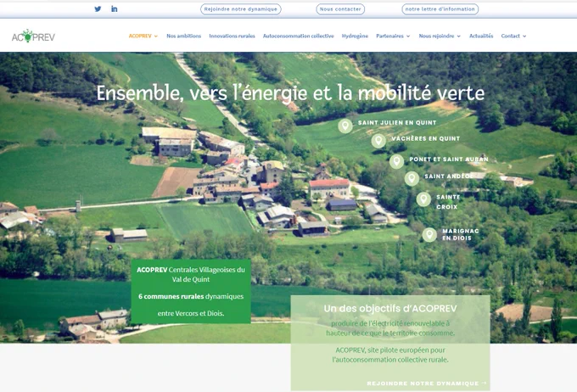Expand the ACOPREV menu chevron
Screen dimensions: 577x392
pos(156,36)
